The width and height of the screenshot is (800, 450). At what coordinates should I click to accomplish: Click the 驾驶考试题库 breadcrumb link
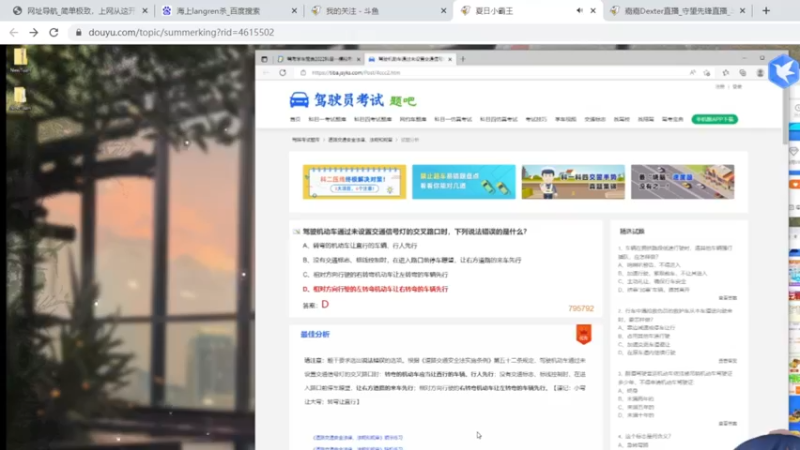point(306,140)
